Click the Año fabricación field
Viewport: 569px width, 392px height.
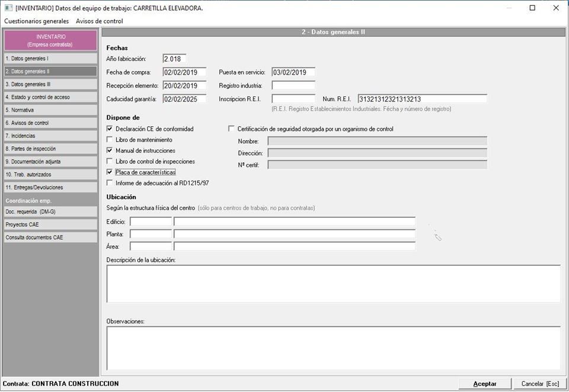coord(174,59)
